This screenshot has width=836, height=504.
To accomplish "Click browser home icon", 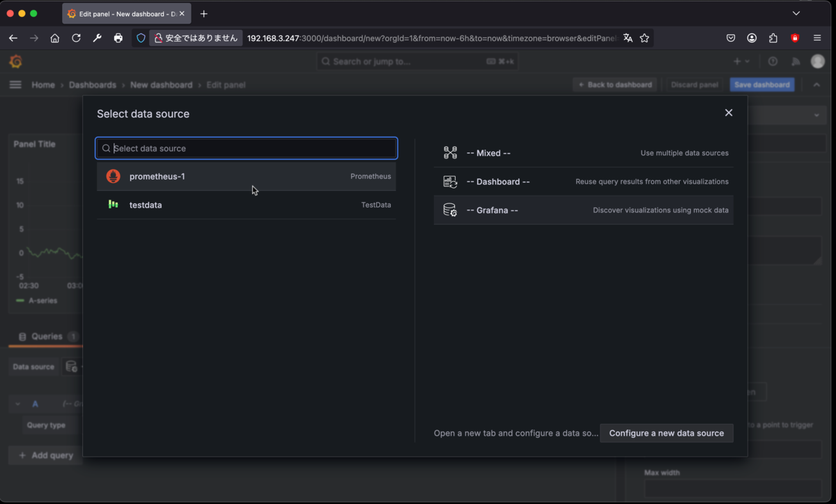I will click(x=55, y=38).
